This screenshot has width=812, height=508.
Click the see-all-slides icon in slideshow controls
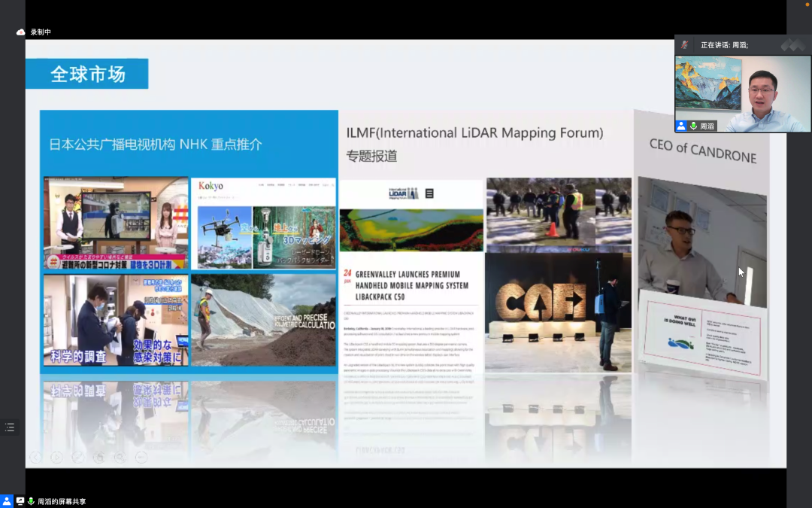98,457
